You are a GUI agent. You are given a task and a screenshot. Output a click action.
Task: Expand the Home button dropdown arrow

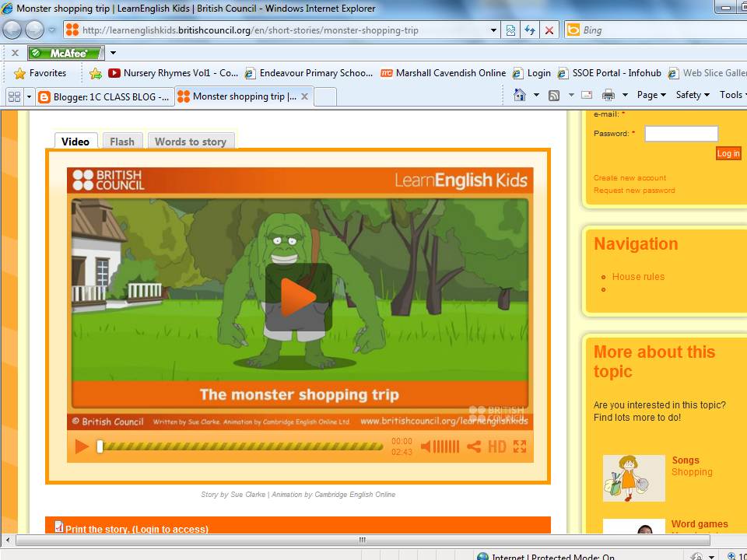(x=536, y=95)
